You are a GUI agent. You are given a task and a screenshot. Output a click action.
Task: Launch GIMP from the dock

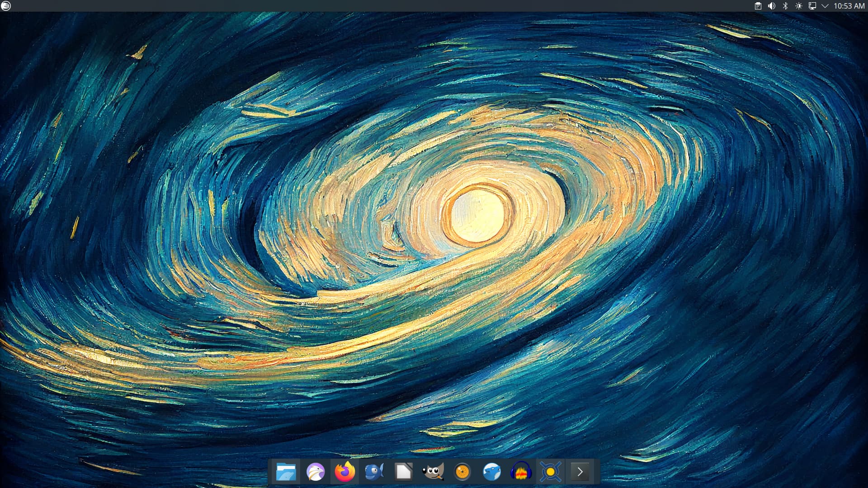433,472
